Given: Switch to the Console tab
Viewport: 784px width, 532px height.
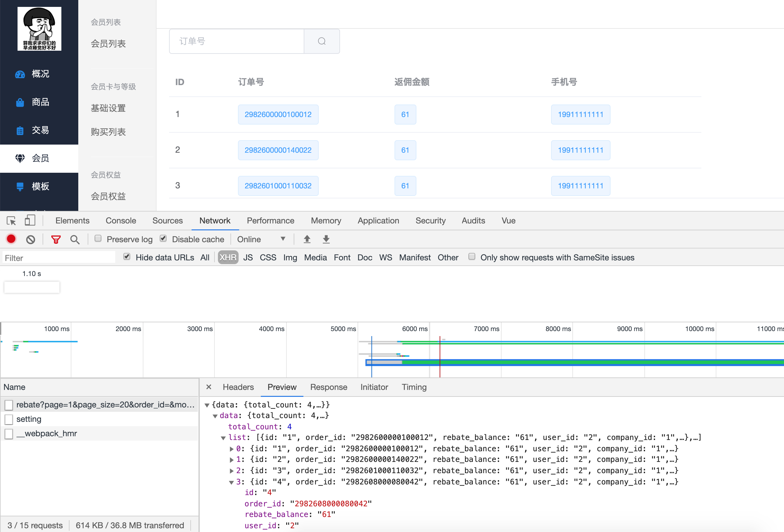Looking at the screenshot, I should [x=121, y=221].
